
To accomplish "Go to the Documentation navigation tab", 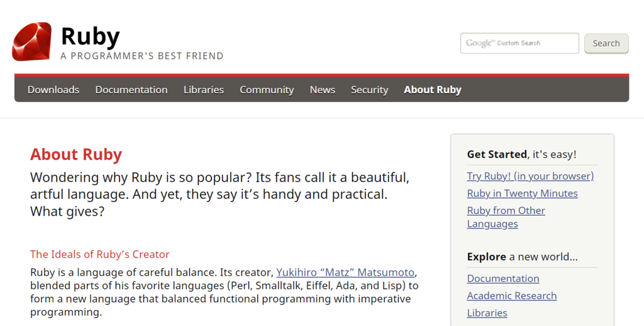I will (x=131, y=89).
